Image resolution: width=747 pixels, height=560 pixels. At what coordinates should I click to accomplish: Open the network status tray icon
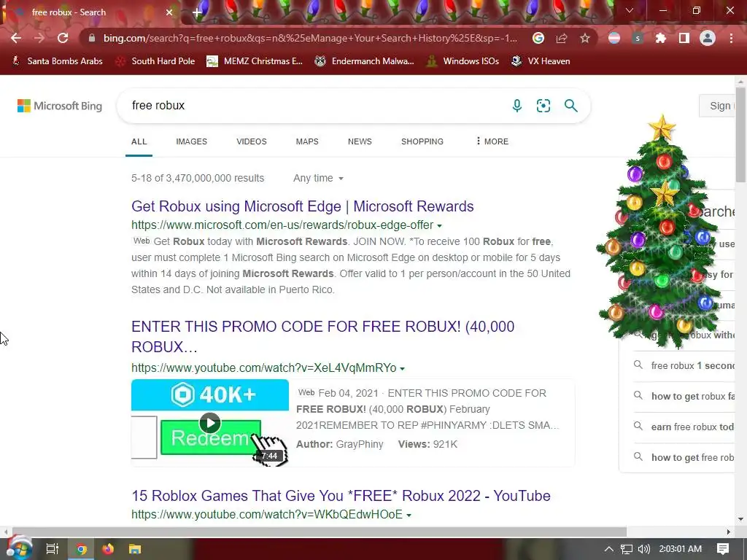point(627,549)
